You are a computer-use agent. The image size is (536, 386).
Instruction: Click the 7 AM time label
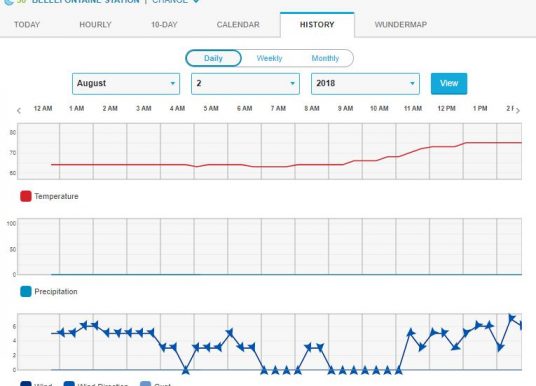(278, 108)
